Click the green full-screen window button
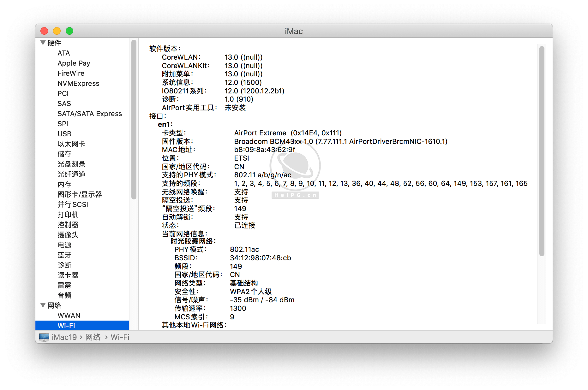This screenshot has width=588, height=390. click(69, 31)
